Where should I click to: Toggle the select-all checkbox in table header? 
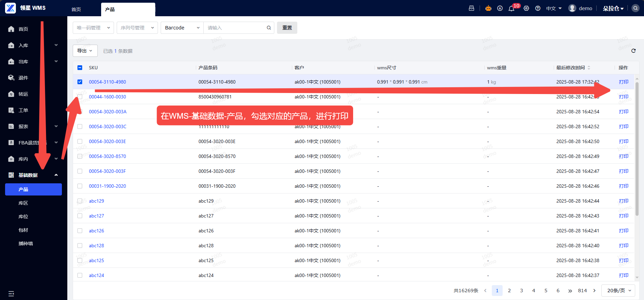[80, 68]
